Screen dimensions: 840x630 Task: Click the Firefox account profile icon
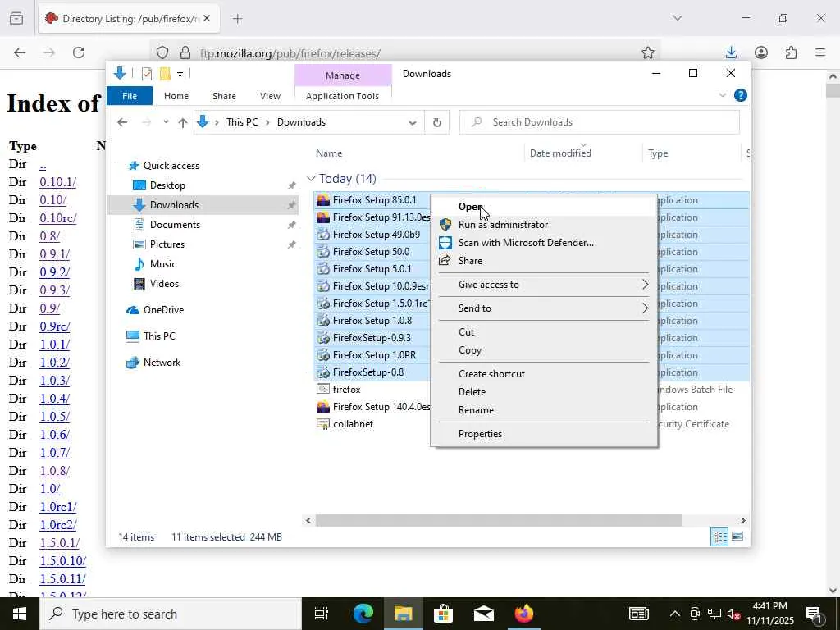click(x=760, y=52)
